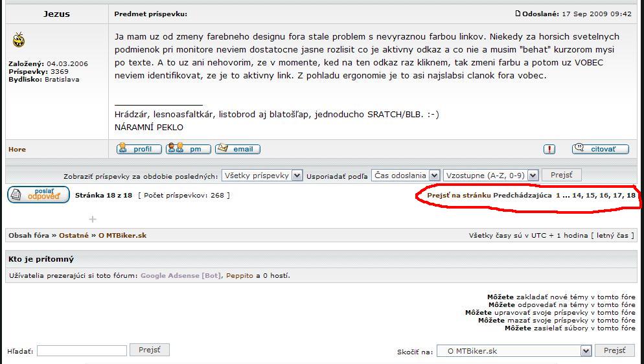The height and width of the screenshot is (364, 644).
Task: Click the email button for user Jezus
Action: 237,149
